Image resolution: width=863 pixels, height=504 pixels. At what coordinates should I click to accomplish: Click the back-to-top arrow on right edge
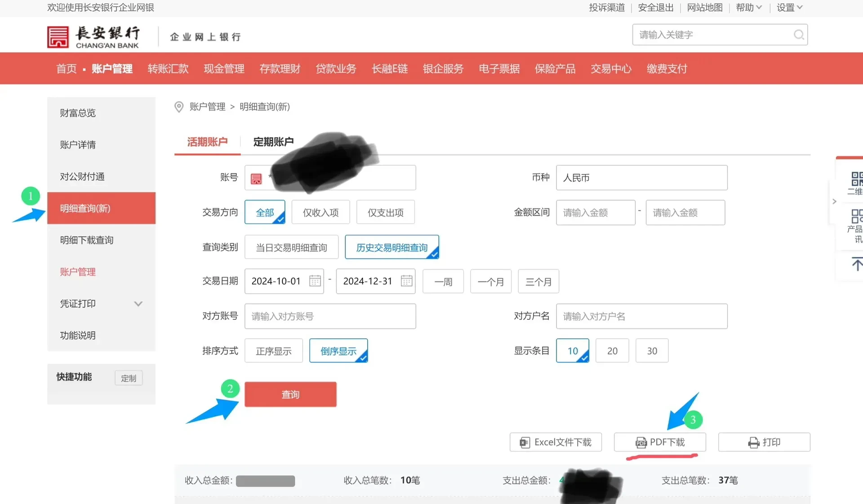pyautogui.click(x=857, y=264)
